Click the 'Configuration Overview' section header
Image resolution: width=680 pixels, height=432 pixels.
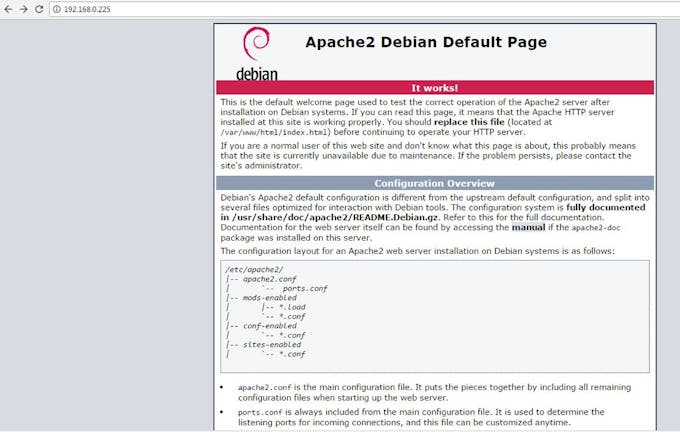tap(435, 183)
